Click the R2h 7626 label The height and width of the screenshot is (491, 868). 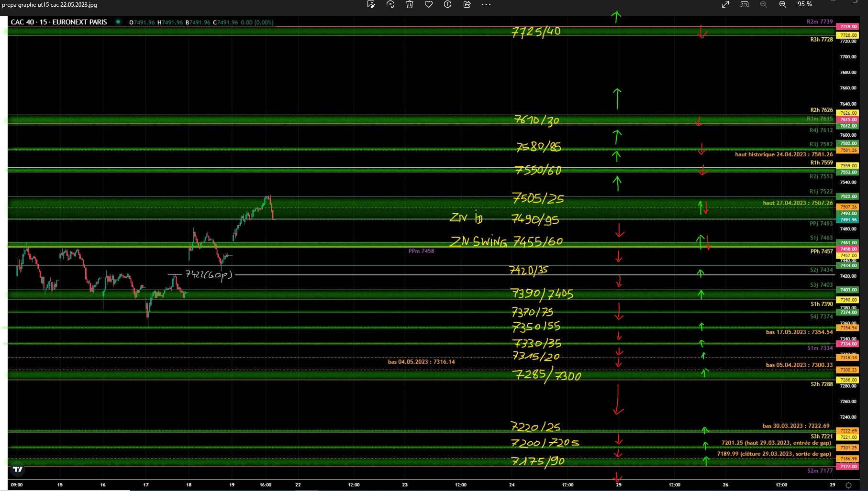coord(822,110)
